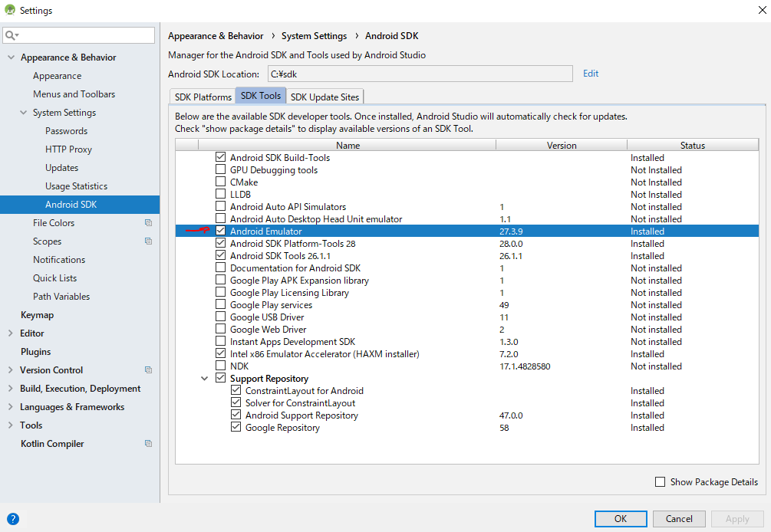Click the project-level icon beside Version Control
Screen dimensions: 771x532
point(148,370)
